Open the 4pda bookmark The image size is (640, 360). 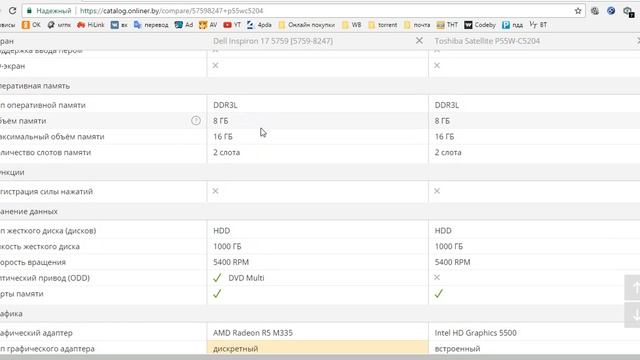pos(259,25)
